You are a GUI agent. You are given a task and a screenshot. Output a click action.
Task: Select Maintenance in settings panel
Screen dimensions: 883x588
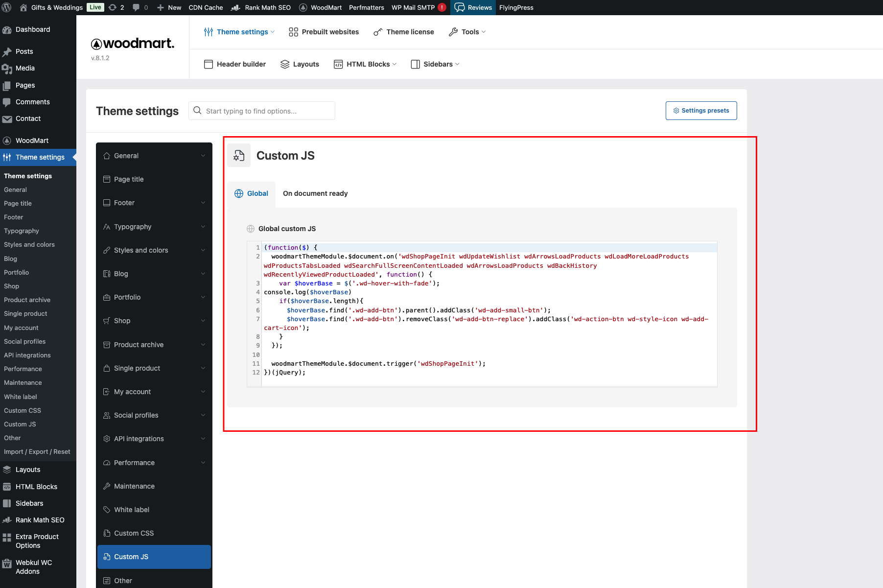[154, 486]
